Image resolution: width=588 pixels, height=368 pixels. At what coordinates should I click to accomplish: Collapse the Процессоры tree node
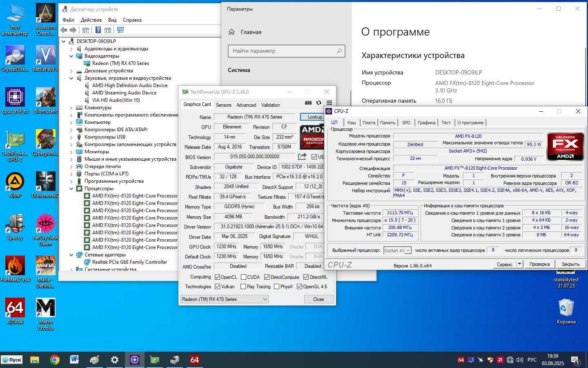tap(71, 188)
